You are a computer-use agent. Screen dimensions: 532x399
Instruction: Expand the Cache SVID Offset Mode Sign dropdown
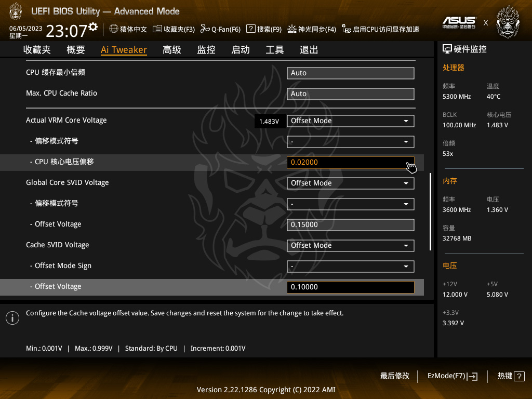click(x=350, y=266)
